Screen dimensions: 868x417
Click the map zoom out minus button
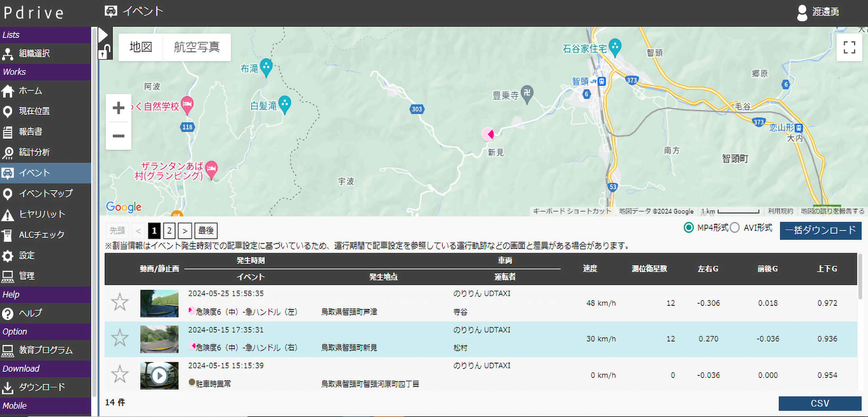118,136
